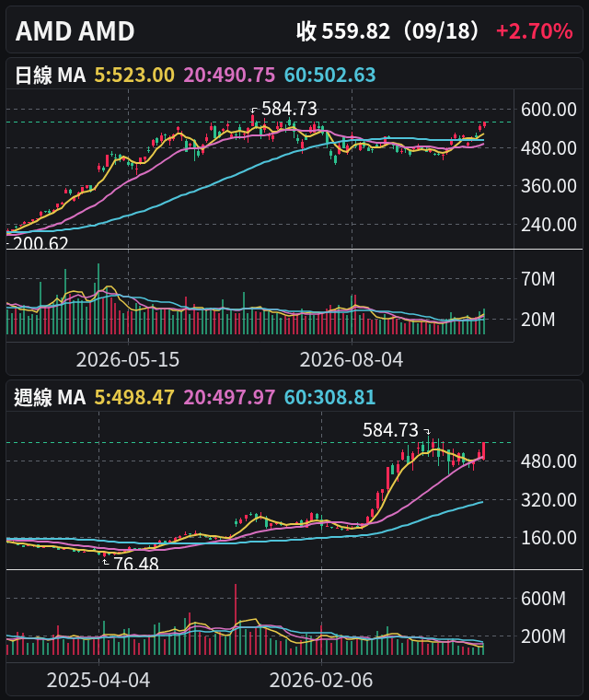Screen dimensions: 589x700
Task: Select daily MA 60:502.63 value
Action: (329, 75)
